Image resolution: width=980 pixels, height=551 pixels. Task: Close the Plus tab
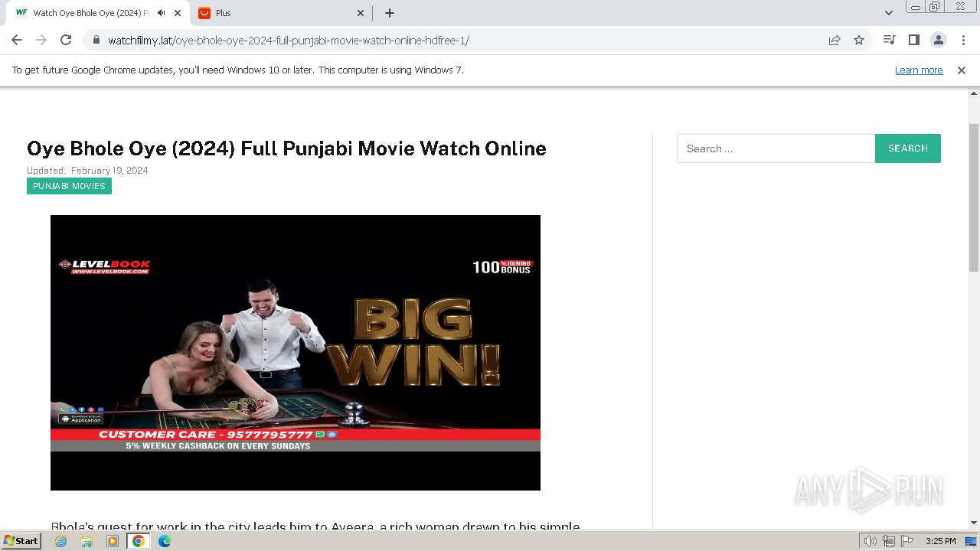pyautogui.click(x=361, y=13)
